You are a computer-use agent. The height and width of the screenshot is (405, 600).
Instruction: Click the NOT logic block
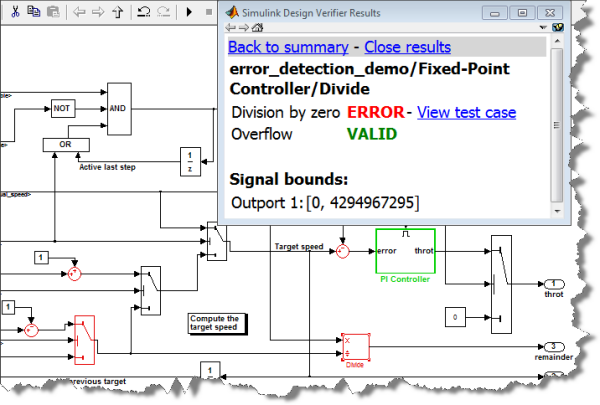coord(63,107)
